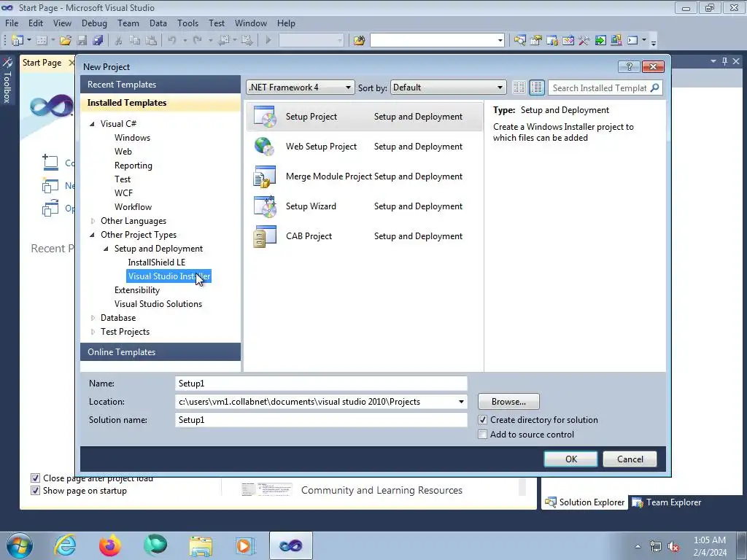Expand the Test Projects tree node
The height and width of the screenshot is (560, 747).
pyautogui.click(x=93, y=332)
